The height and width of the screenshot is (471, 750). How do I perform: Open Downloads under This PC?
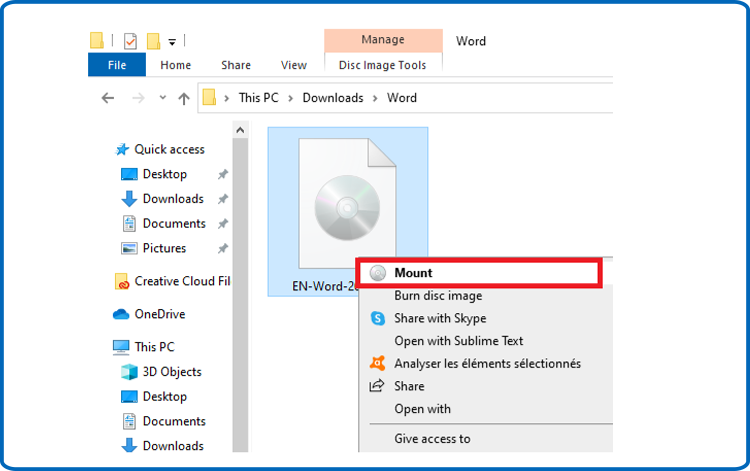[173, 446]
